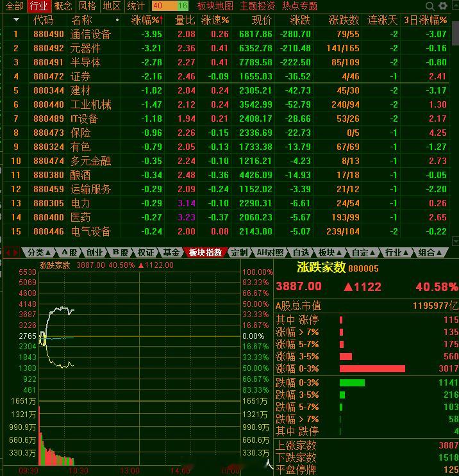Click the table scrollbar down arrow
This screenshot has width=459, height=476.
coord(455,241)
